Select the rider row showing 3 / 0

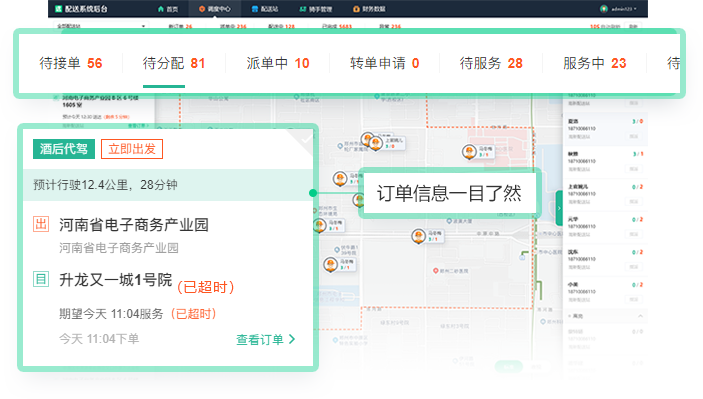pyautogui.click(x=605, y=129)
